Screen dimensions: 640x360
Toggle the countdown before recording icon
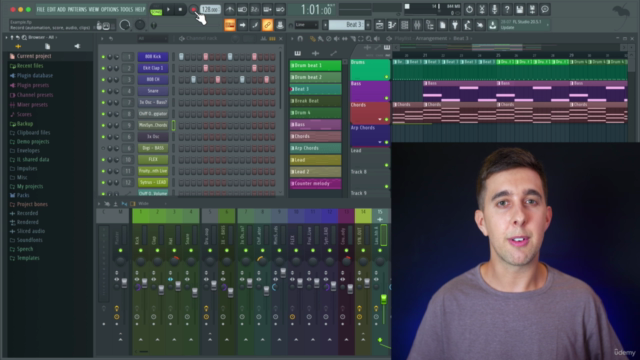point(255,9)
